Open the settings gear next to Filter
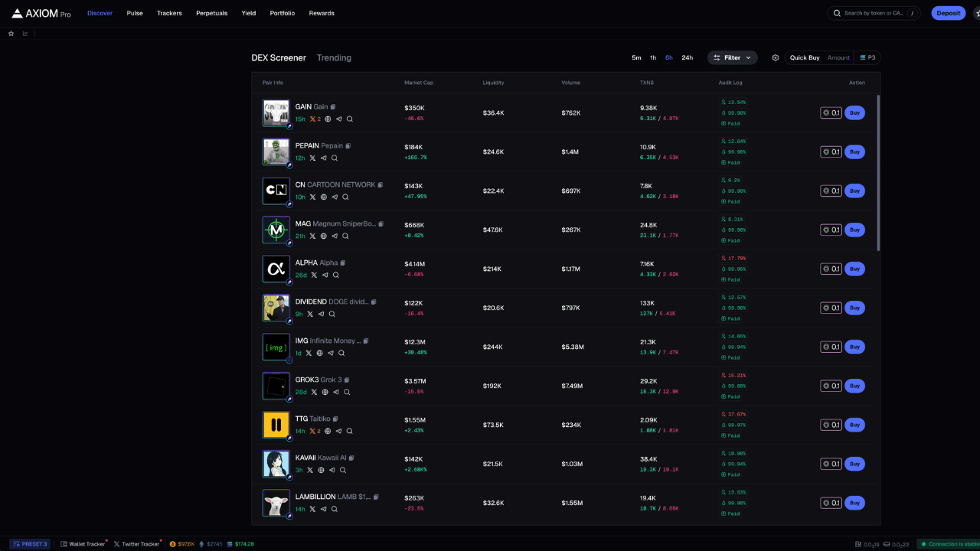Screen dimensions: 980x551 (x=776, y=57)
